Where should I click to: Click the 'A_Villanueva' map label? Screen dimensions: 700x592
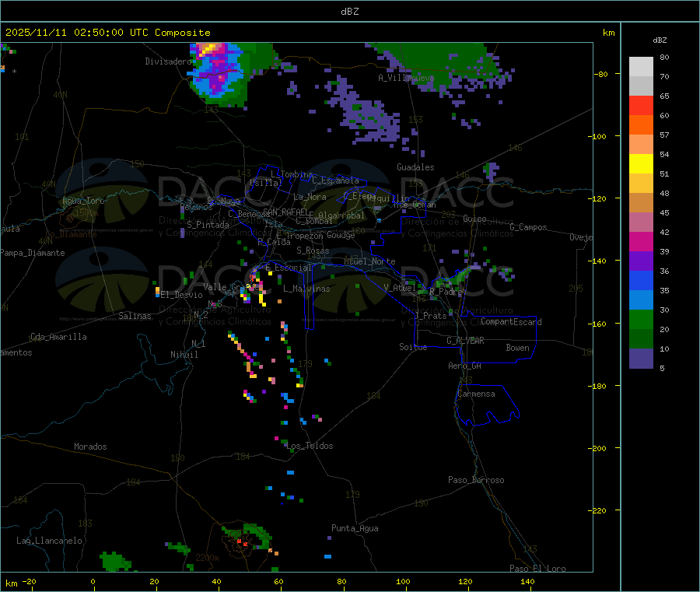[x=406, y=78]
